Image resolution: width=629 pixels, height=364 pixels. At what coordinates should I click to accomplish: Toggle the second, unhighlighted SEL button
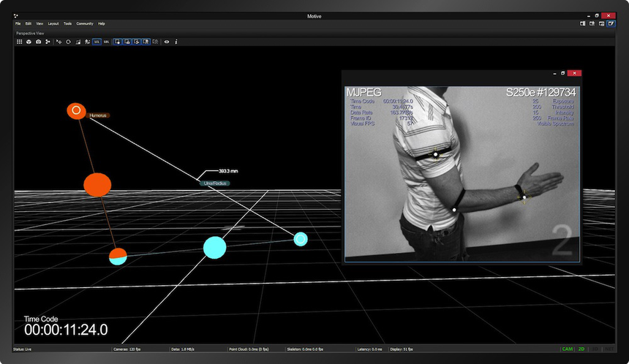(x=106, y=42)
